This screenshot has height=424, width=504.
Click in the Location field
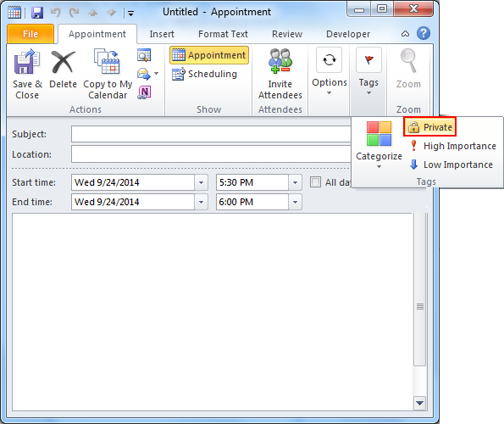tap(211, 154)
